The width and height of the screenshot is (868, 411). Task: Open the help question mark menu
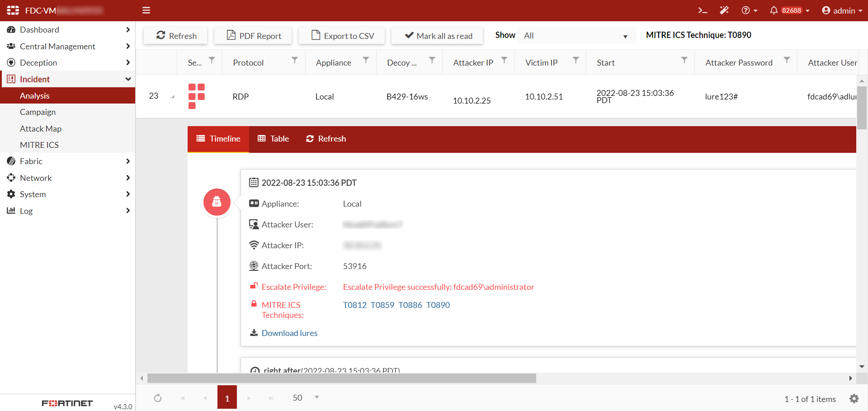[749, 10]
